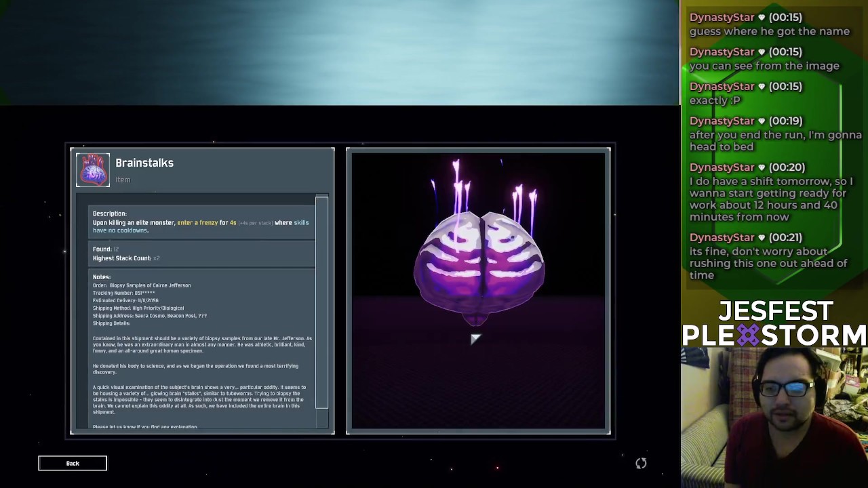Image resolution: width=868 pixels, height=488 pixels.
Task: Click the circular arrows icon at bottom right
Action: click(641, 463)
